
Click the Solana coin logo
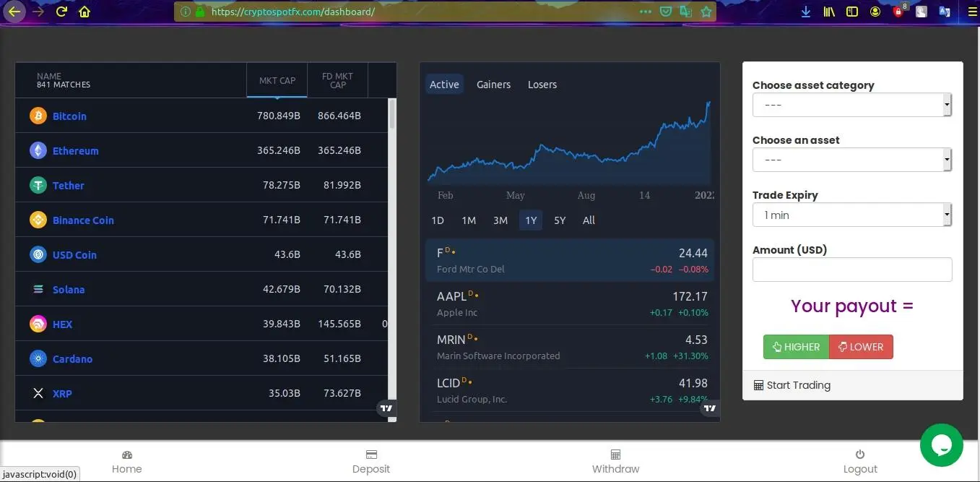(x=38, y=289)
